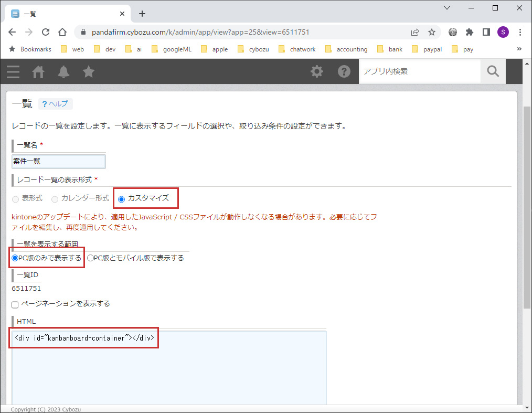Click the 一覧名 text field
This screenshot has width=532, height=413.
point(59,162)
